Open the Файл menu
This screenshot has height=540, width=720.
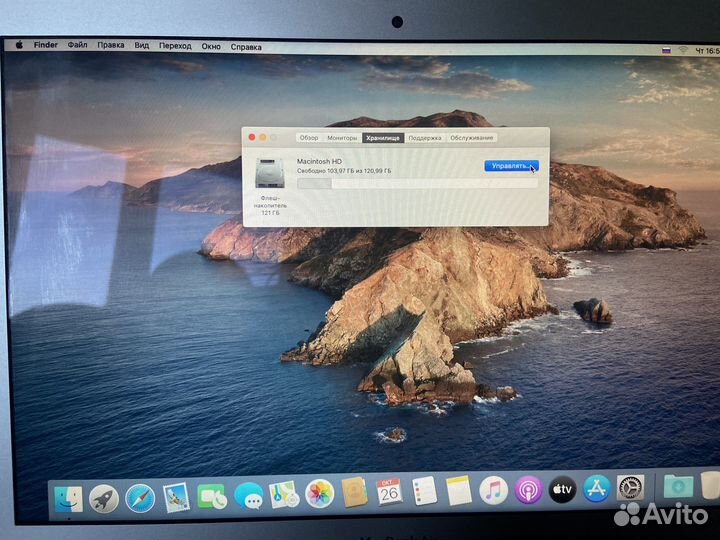78,45
